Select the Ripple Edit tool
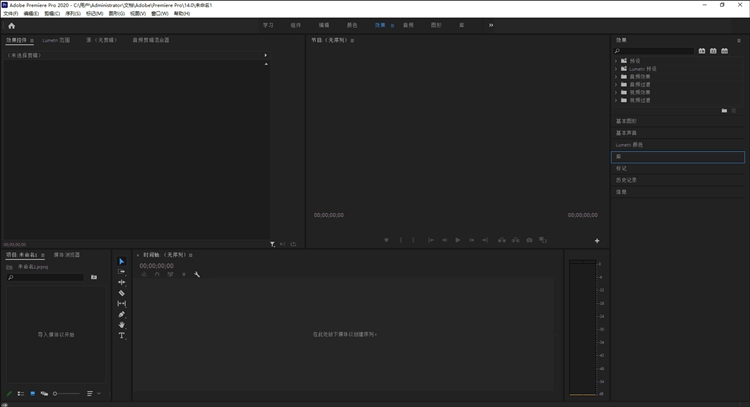Viewport: 750px width, 407px height. tap(122, 282)
